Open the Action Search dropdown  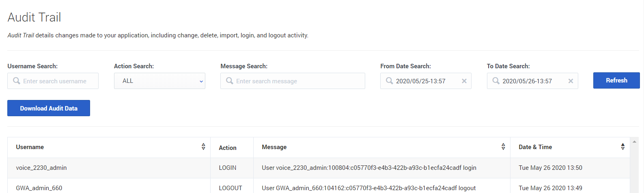pyautogui.click(x=159, y=81)
